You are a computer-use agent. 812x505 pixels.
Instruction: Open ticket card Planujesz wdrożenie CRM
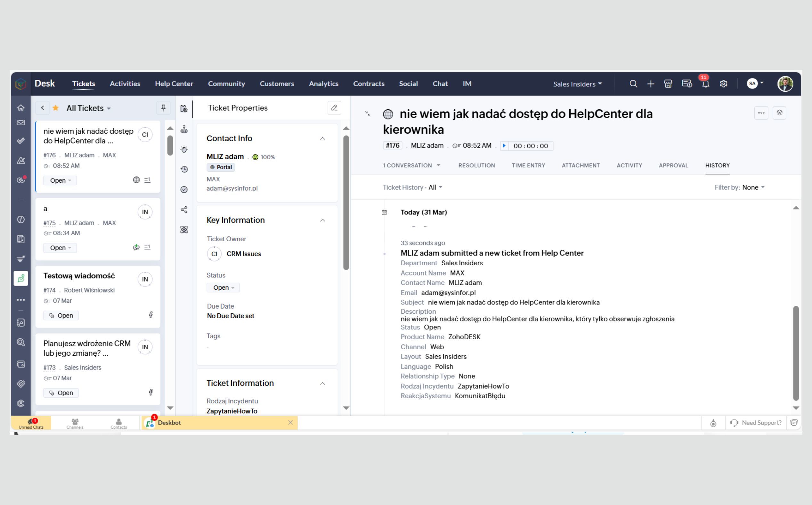(x=98, y=369)
